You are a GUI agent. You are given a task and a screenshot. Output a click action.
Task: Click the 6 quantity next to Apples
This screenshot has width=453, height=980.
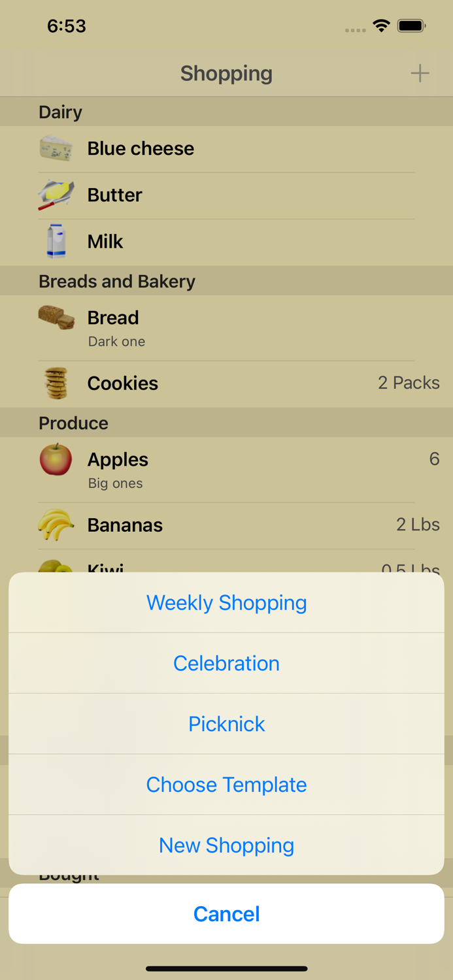(434, 459)
